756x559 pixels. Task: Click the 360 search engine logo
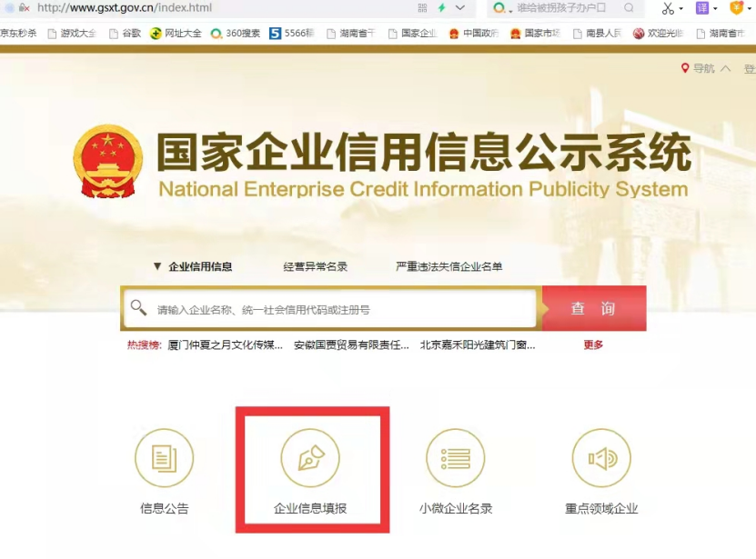pos(499,7)
